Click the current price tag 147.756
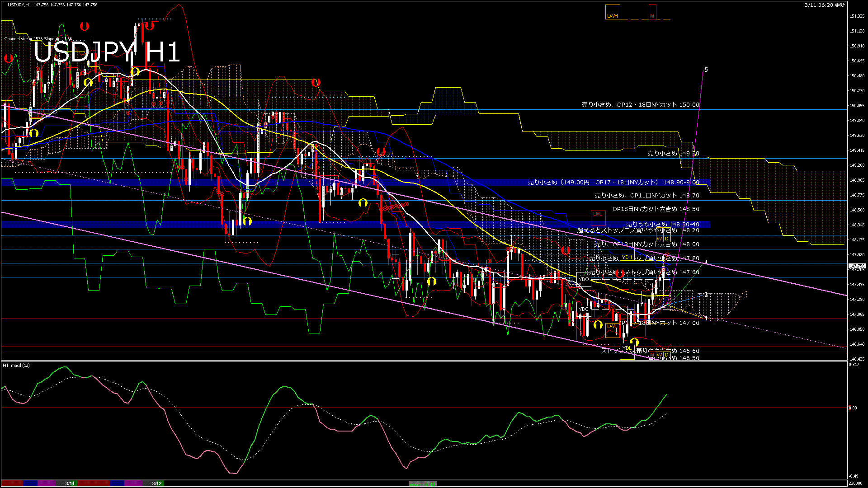The height and width of the screenshot is (488, 868). [857, 266]
